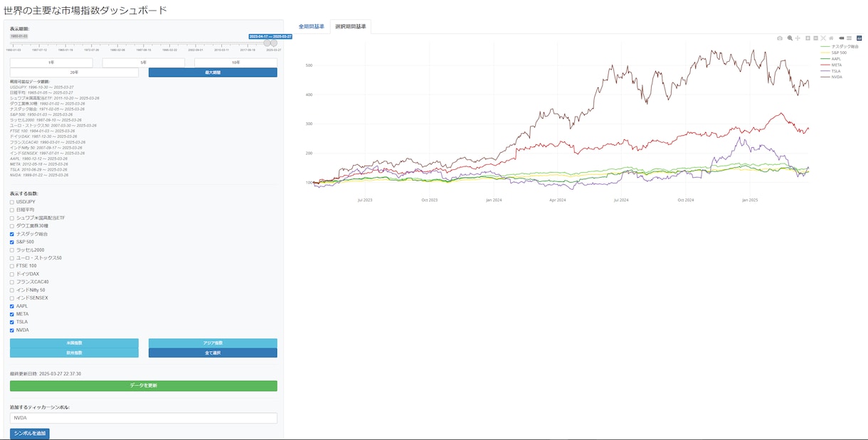Click the シンボルを追加 button
The width and height of the screenshot is (868, 440).
30,433
